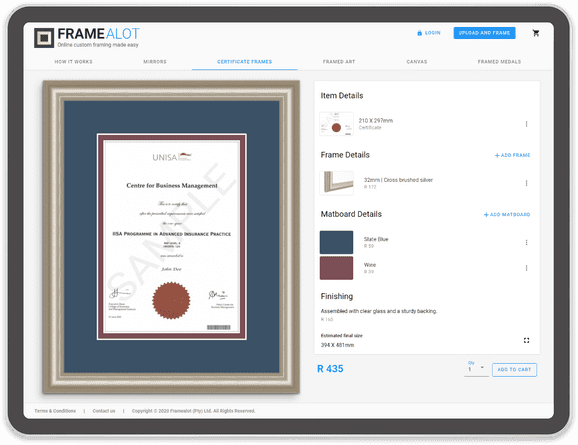The image size is (578, 445).
Task: Open the Framed Medals tab
Action: tap(499, 62)
